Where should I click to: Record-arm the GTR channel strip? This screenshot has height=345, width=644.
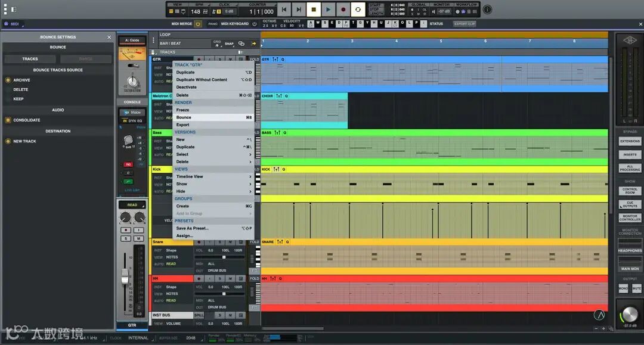click(x=126, y=230)
